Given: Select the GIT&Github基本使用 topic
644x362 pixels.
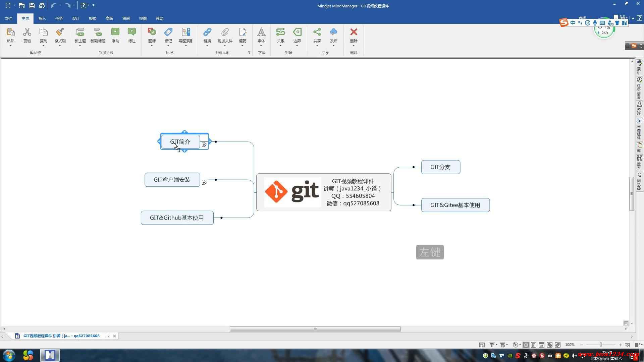Looking at the screenshot, I should 177,218.
